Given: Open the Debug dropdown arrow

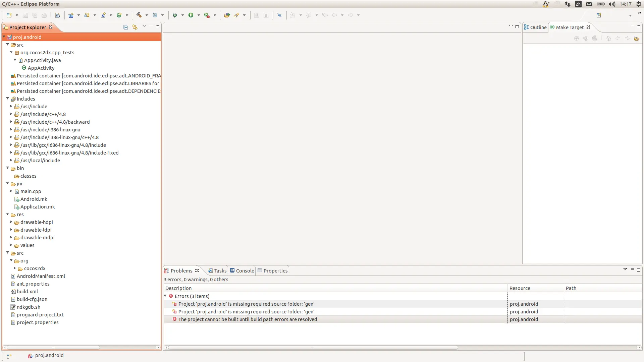Looking at the screenshot, I should click(182, 15).
